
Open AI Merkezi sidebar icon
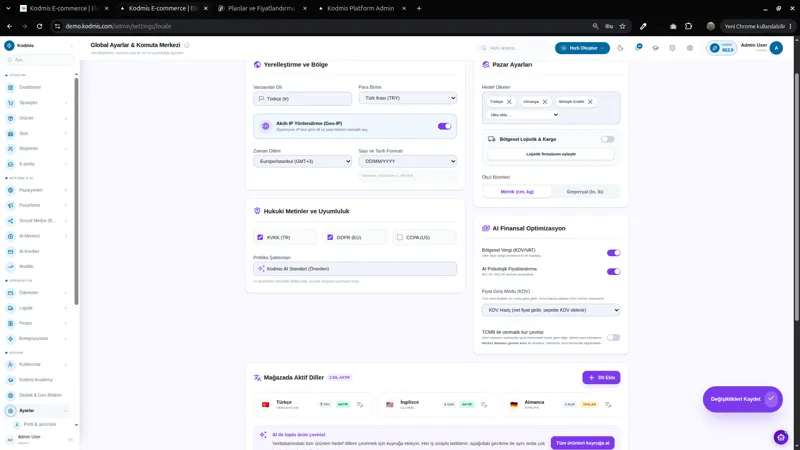(x=10, y=236)
